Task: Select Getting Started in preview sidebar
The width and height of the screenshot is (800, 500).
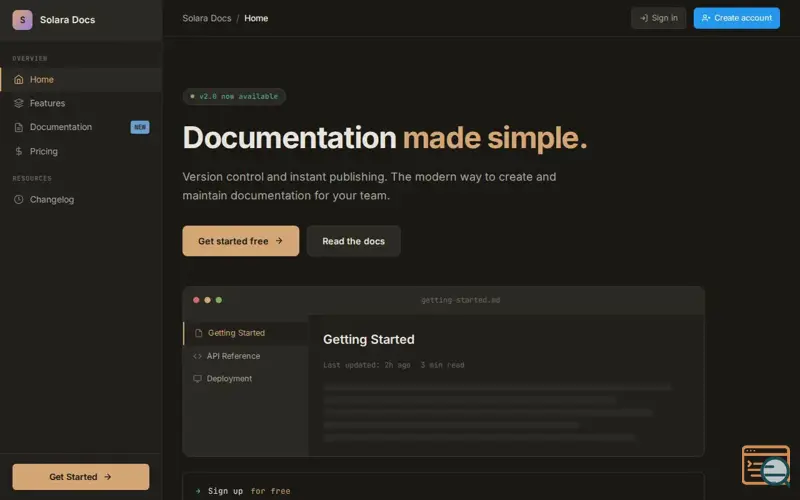Action: pos(245,333)
